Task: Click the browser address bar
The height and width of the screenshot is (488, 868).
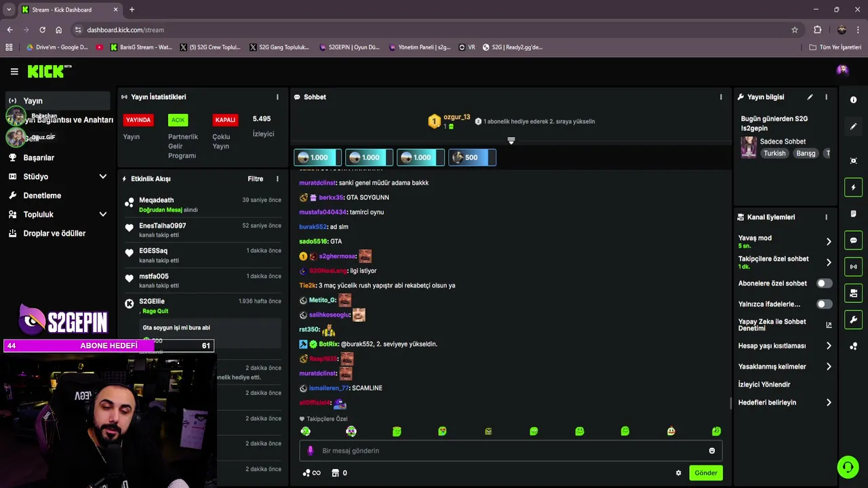Action: pyautogui.click(x=434, y=30)
